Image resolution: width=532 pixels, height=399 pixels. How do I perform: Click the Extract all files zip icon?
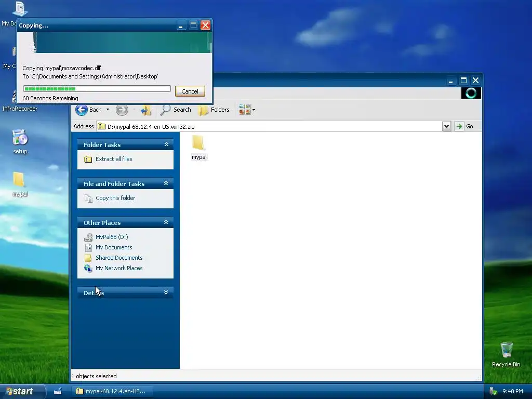coord(88,159)
